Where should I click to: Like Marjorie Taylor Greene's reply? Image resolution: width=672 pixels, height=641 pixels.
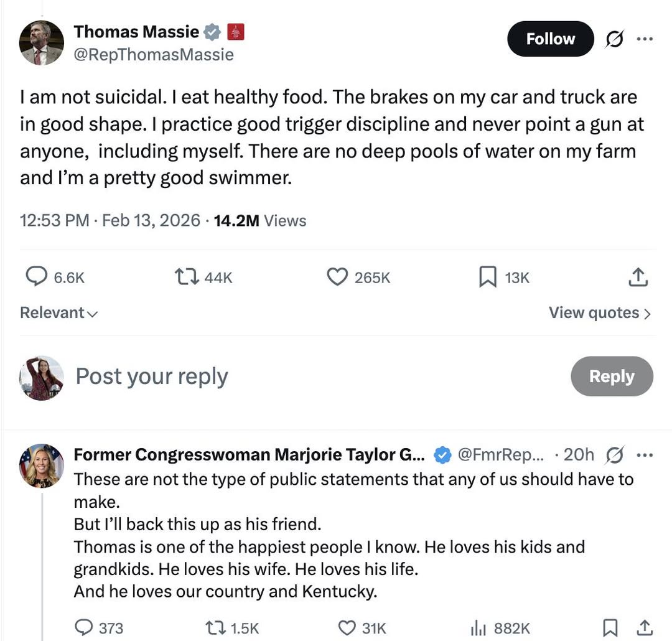pos(347,628)
